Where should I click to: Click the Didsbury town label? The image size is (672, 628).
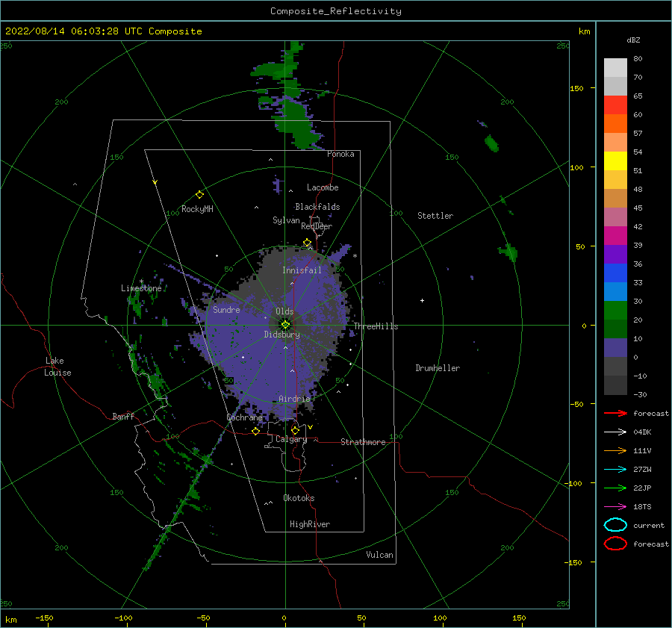click(282, 335)
